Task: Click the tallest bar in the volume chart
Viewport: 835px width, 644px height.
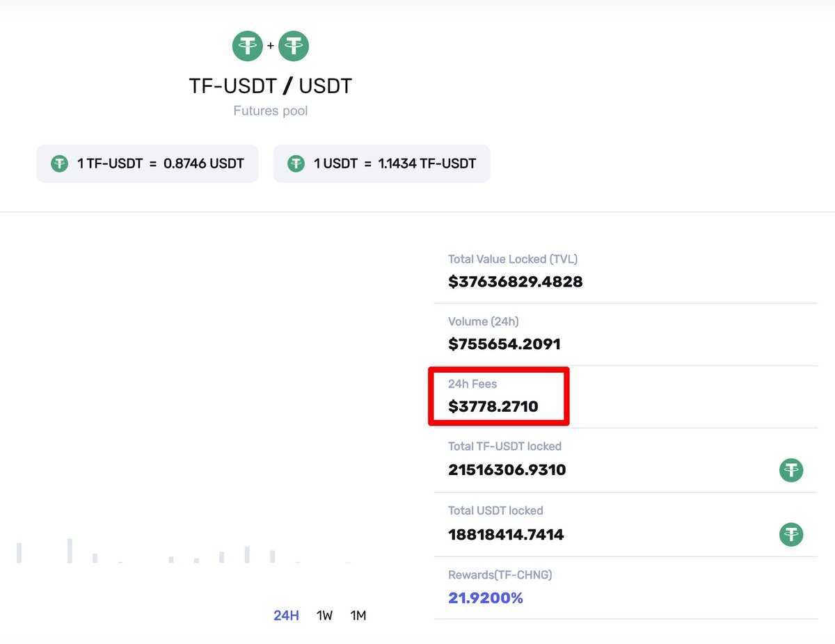Action: tap(70, 550)
